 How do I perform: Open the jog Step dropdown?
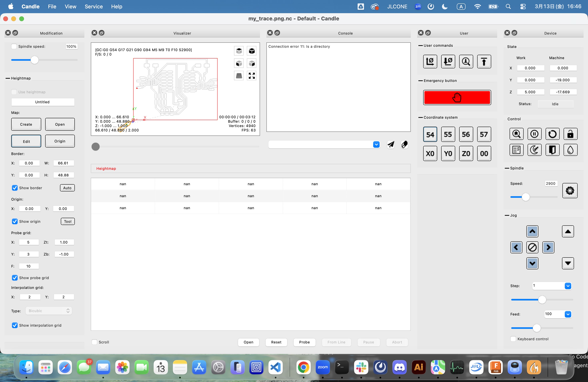568,286
